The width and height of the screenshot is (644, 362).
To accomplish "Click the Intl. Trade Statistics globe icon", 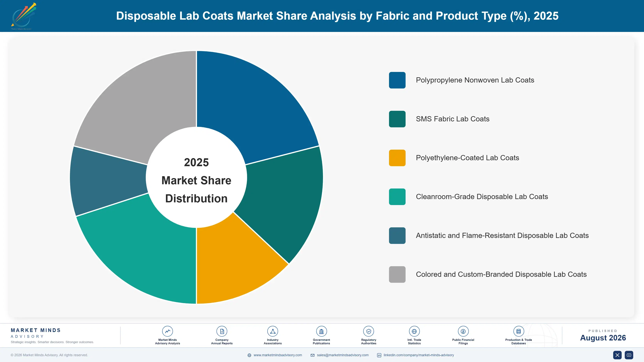I will pyautogui.click(x=414, y=331).
